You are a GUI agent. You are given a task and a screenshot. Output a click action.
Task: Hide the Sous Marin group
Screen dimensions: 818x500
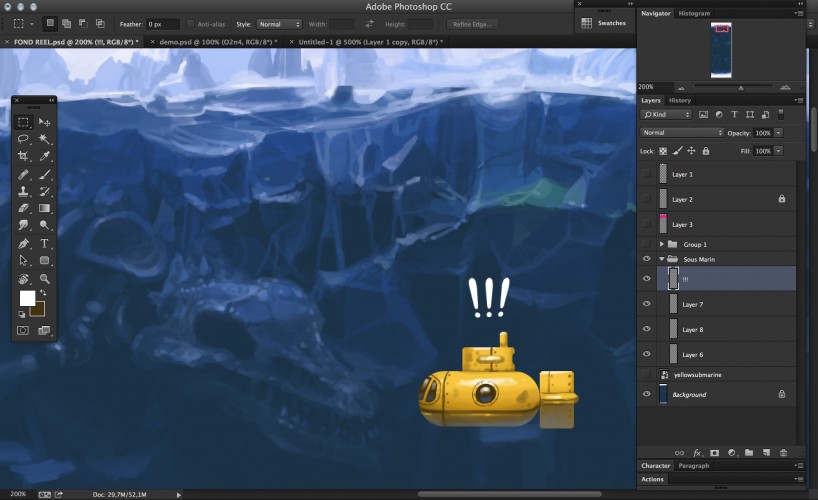647,259
